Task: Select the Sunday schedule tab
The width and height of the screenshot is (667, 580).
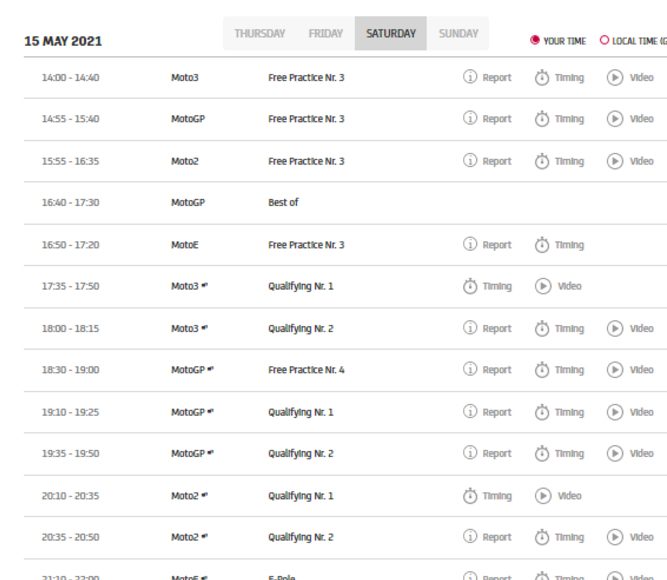Action: tap(458, 34)
